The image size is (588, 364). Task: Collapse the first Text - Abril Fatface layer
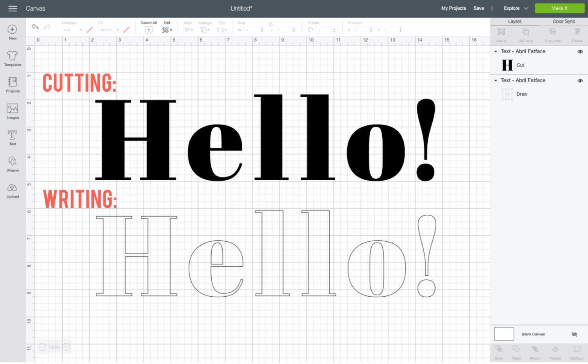495,52
